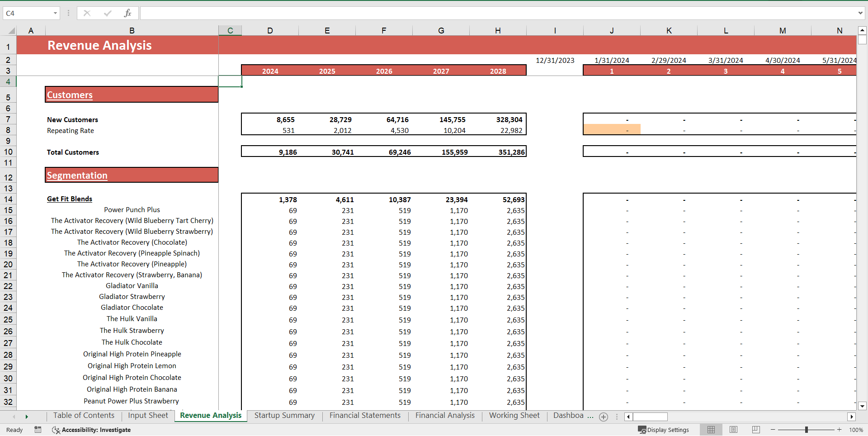Select the 2028 year header cell
Image resolution: width=868 pixels, height=436 pixels.
tap(498, 71)
